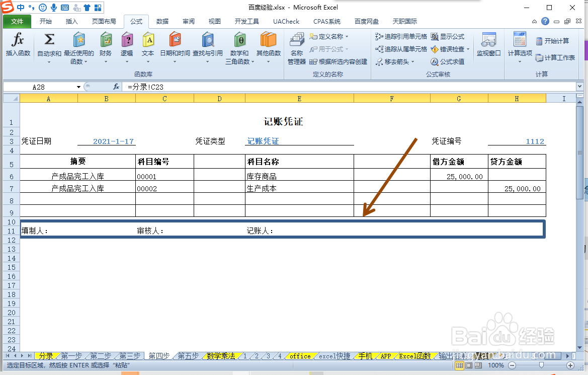This screenshot has width=588, height=375.
Task: Switch to Normal view in status bar
Action: point(459,365)
